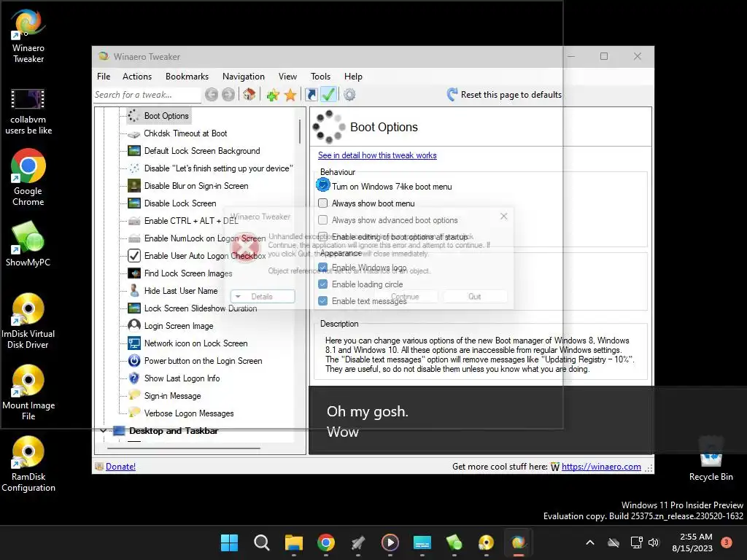Open the Bookmarks menu
Image resolution: width=747 pixels, height=560 pixels.
[187, 77]
